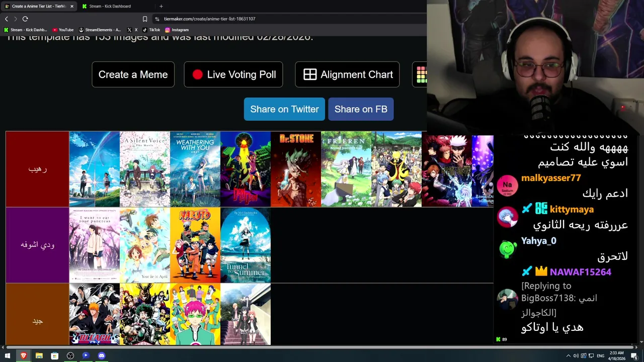
Task: Select I Want to Eat Your Pancreas poster
Action: click(95, 245)
